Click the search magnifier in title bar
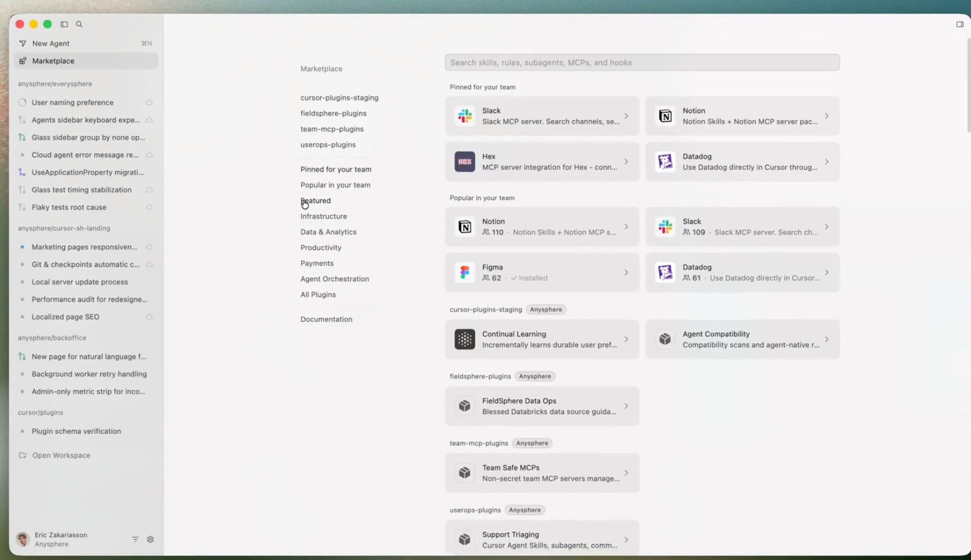The height and width of the screenshot is (560, 971). pyautogui.click(x=79, y=24)
